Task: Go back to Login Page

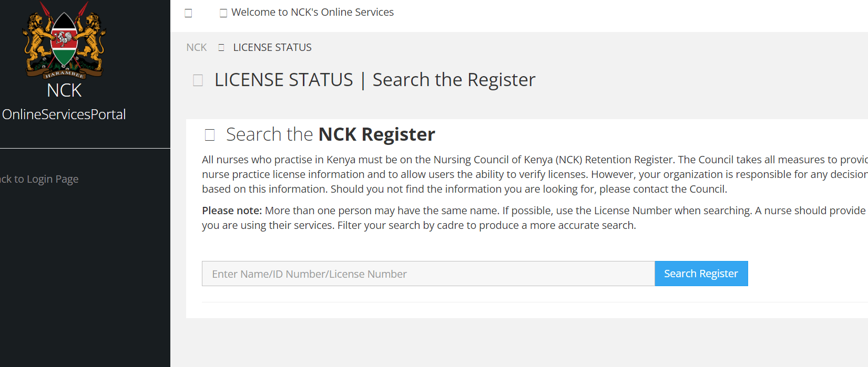Action: (39, 179)
